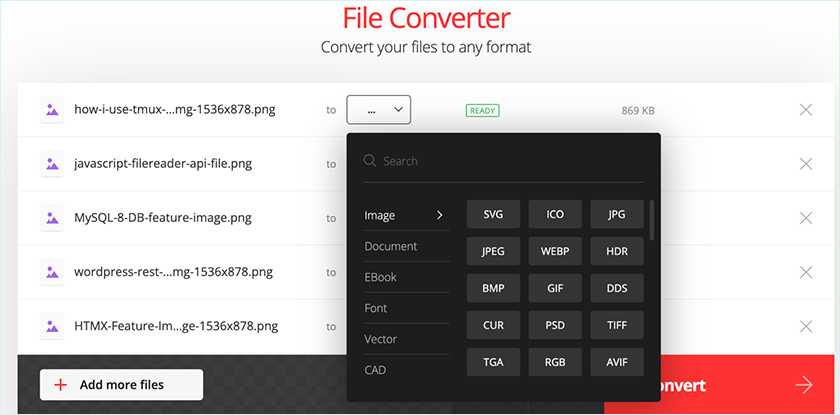Select the Vector category

click(x=407, y=339)
